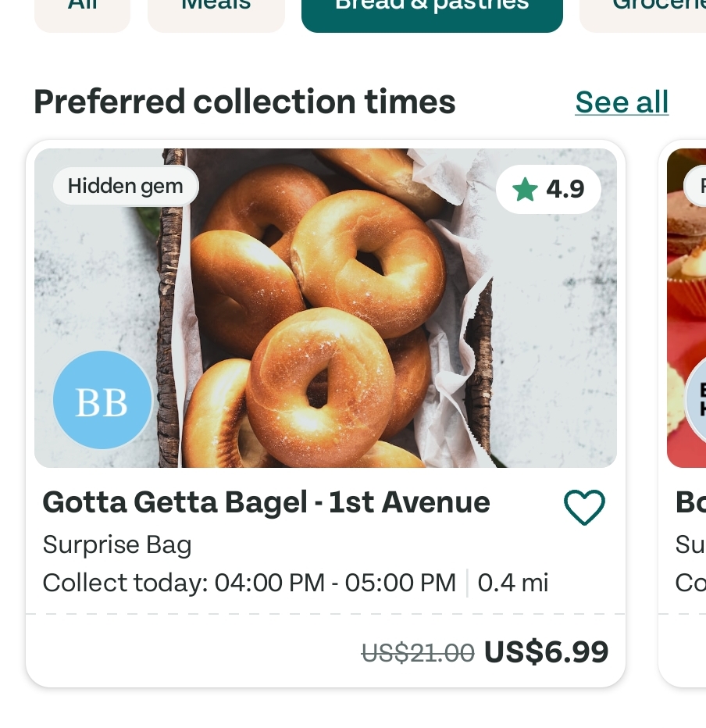This screenshot has width=706, height=728.
Task: Click the 4.9 rating badge
Action: (x=548, y=190)
